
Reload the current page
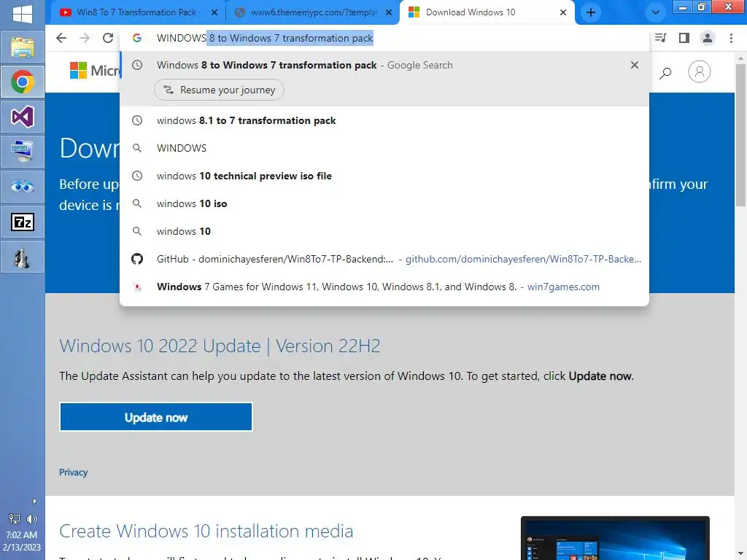click(x=108, y=38)
